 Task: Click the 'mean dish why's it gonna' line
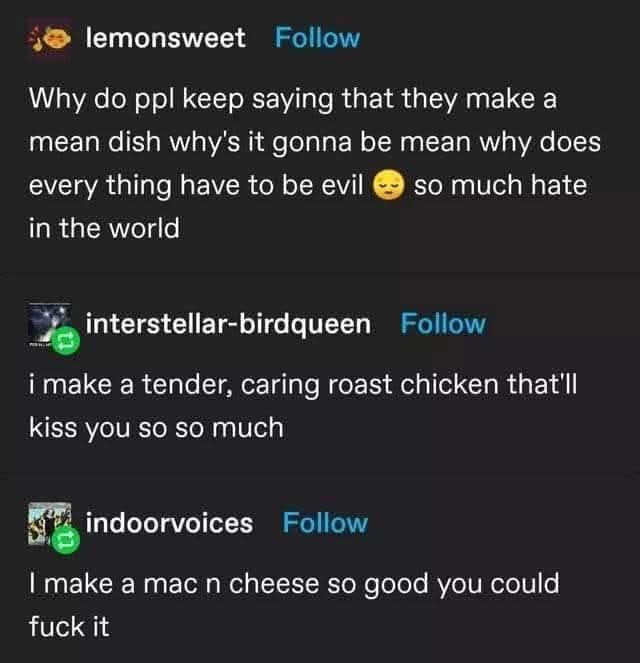[315, 143]
